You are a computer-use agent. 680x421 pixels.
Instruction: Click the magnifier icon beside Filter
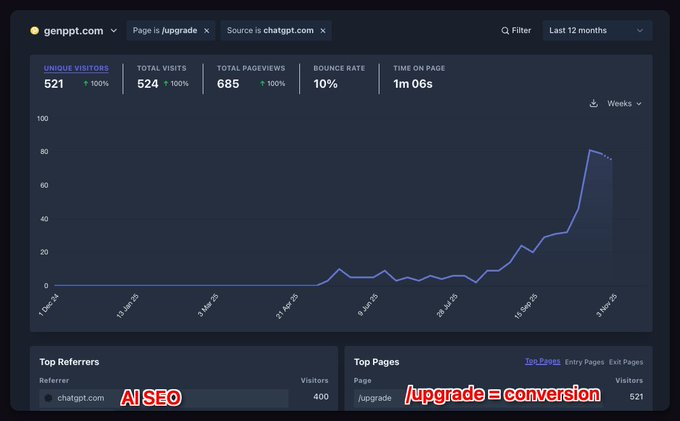(x=505, y=31)
